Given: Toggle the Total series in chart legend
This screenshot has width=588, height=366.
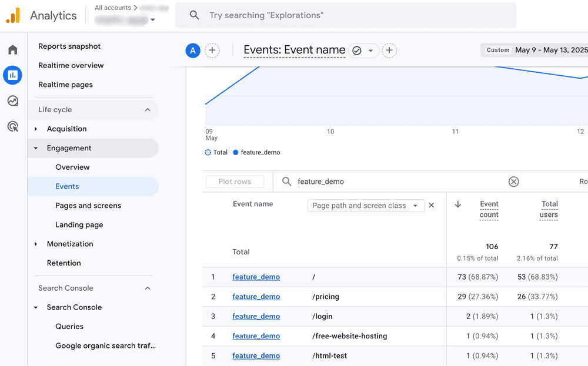Looking at the screenshot, I should tap(216, 152).
